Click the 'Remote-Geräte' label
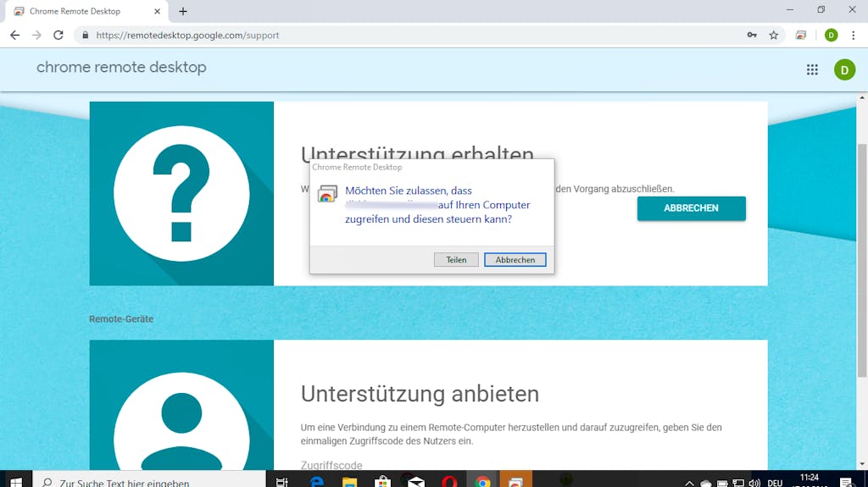 point(121,318)
